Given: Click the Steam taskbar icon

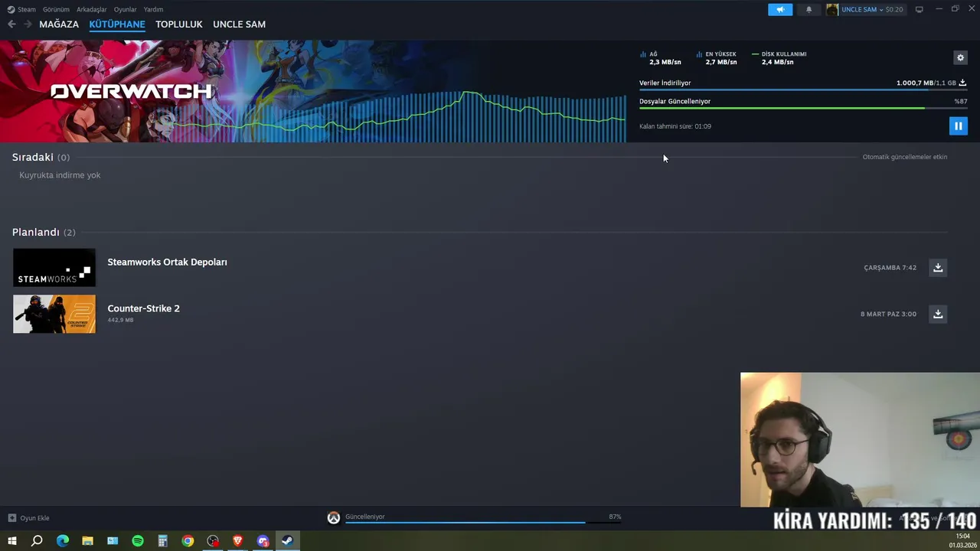Looking at the screenshot, I should point(287,541).
